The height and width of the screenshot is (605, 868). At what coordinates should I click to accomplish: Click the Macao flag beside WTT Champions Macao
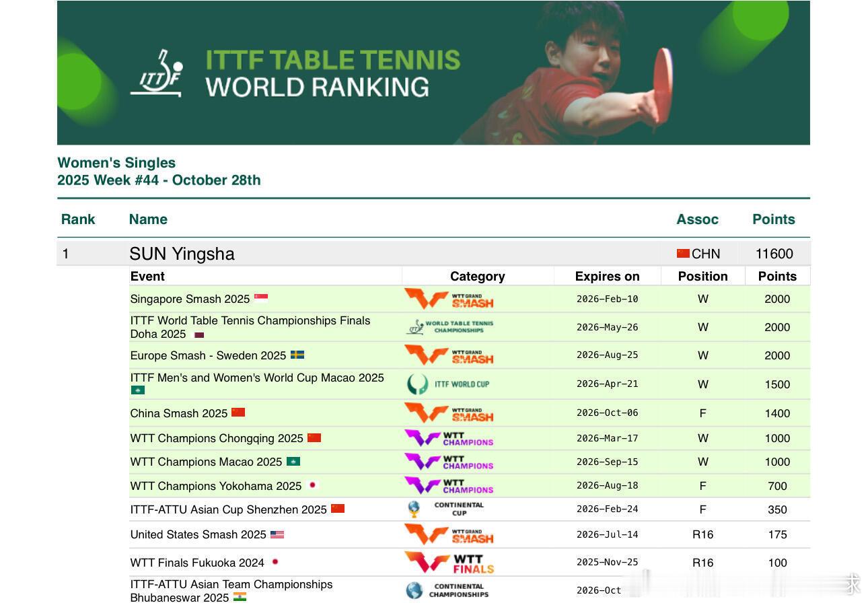tap(293, 461)
